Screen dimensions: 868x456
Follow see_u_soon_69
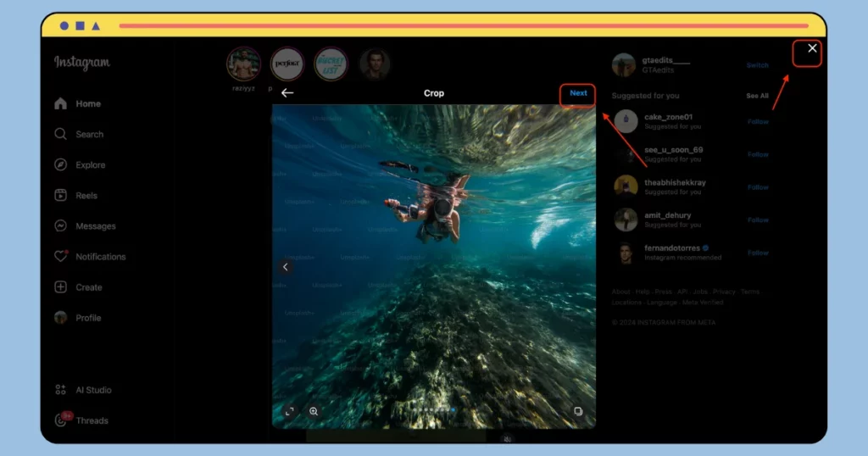pyautogui.click(x=758, y=154)
